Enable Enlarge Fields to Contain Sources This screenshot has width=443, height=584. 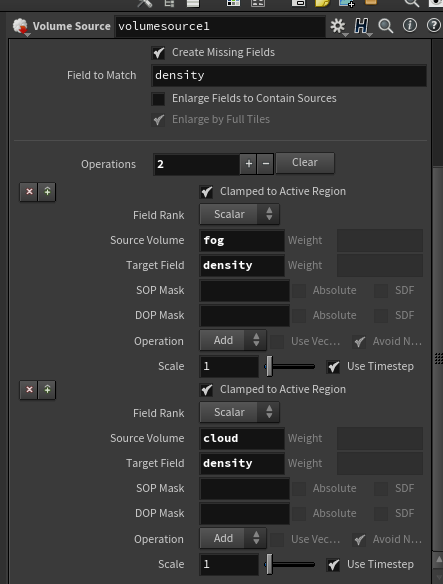[158, 99]
